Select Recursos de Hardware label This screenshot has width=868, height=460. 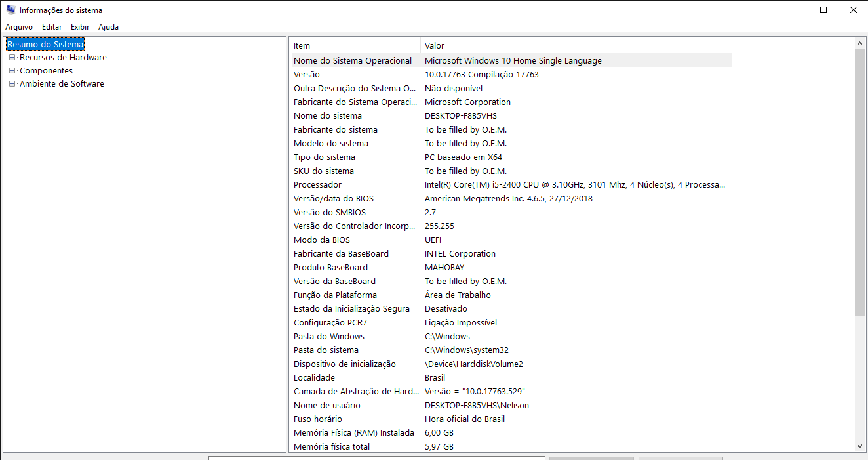pyautogui.click(x=63, y=58)
